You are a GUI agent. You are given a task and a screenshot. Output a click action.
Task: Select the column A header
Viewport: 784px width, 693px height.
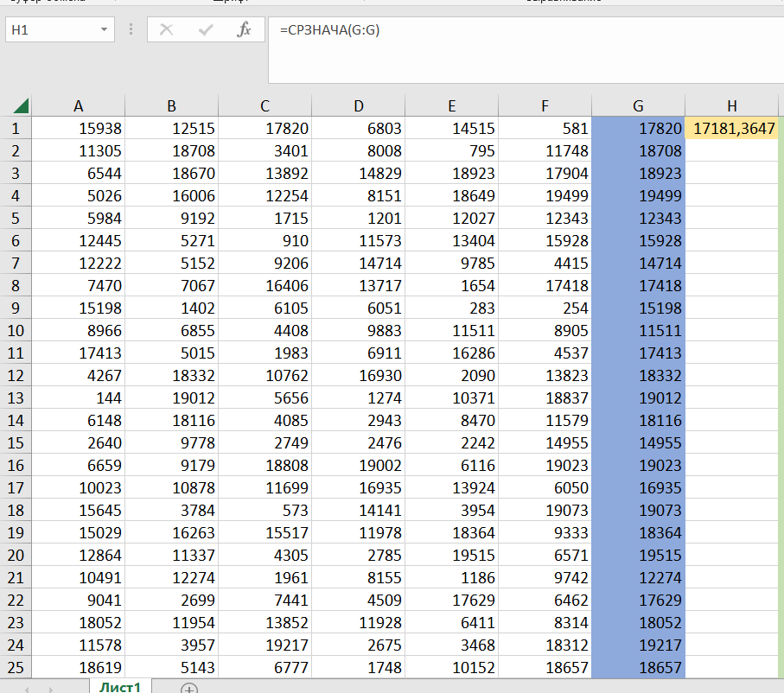[79, 106]
